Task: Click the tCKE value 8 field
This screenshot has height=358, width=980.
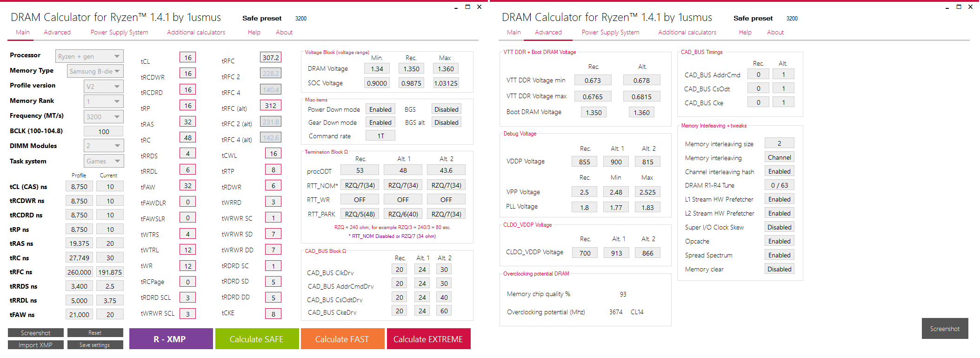Action: point(273,314)
